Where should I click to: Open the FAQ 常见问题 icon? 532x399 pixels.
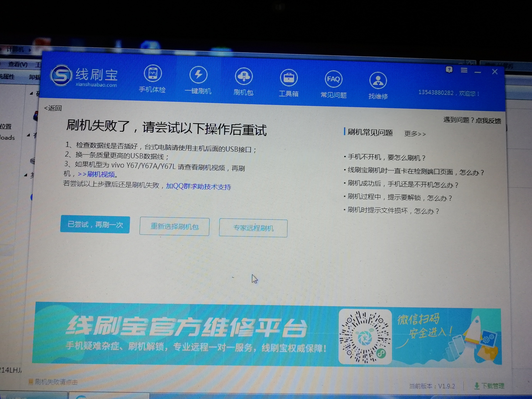(333, 79)
